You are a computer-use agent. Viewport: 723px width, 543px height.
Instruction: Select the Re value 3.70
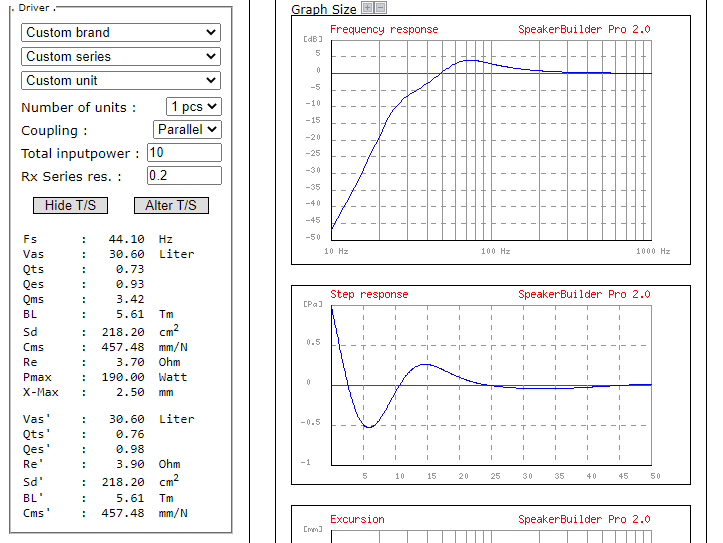(x=130, y=362)
